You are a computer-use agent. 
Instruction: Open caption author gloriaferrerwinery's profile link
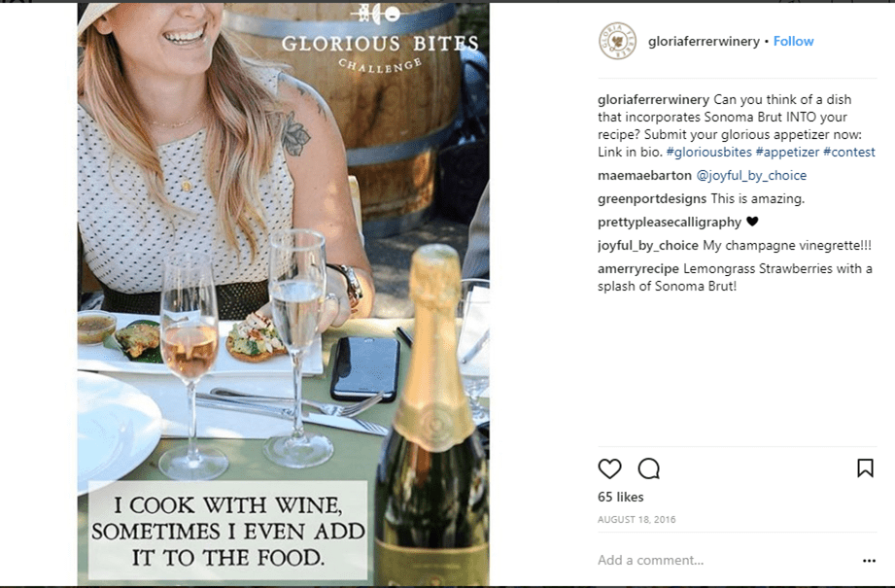click(653, 99)
